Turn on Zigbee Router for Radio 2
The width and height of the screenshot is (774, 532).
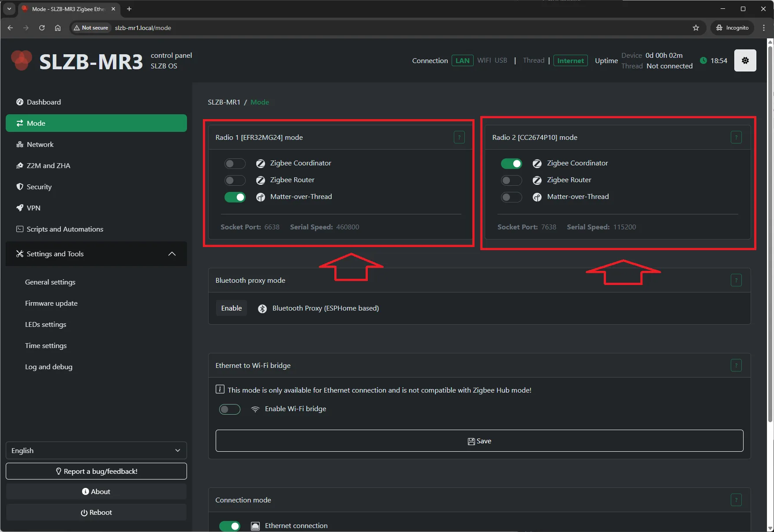coord(511,180)
